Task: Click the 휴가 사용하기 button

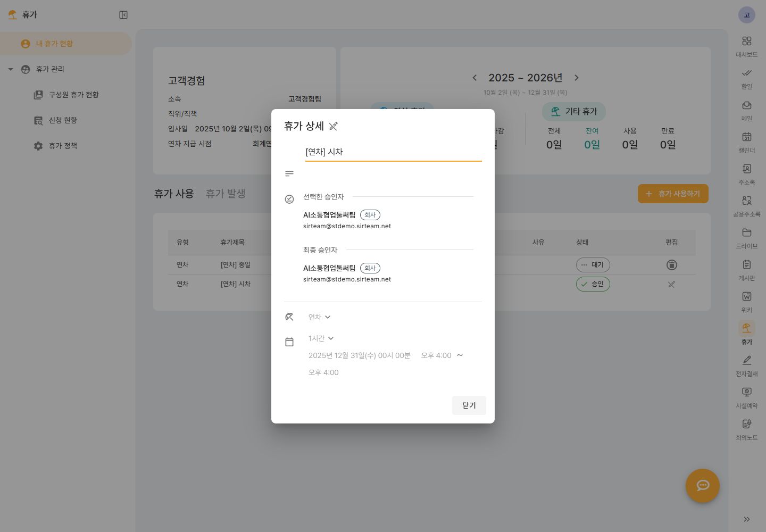Action: (673, 194)
